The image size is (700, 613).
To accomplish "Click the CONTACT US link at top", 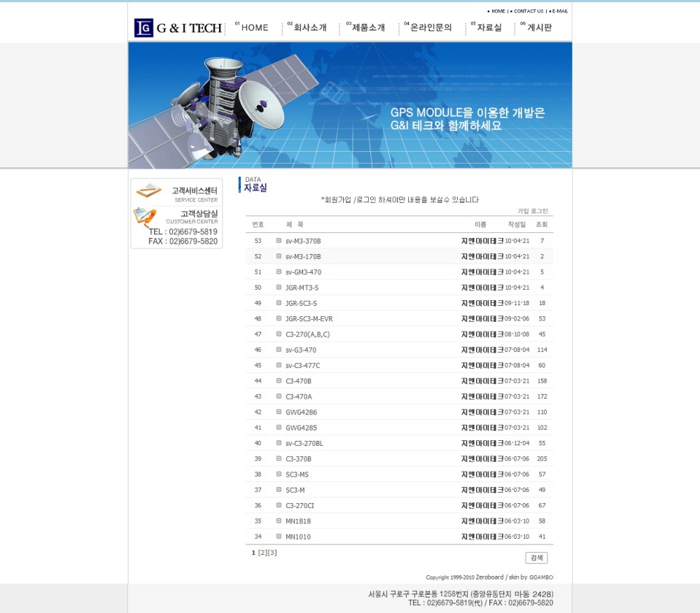I will (528, 11).
